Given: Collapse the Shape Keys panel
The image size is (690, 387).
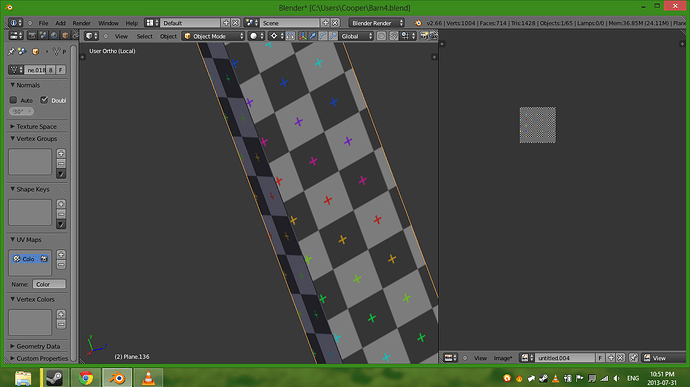Looking at the screenshot, I should tap(13, 189).
